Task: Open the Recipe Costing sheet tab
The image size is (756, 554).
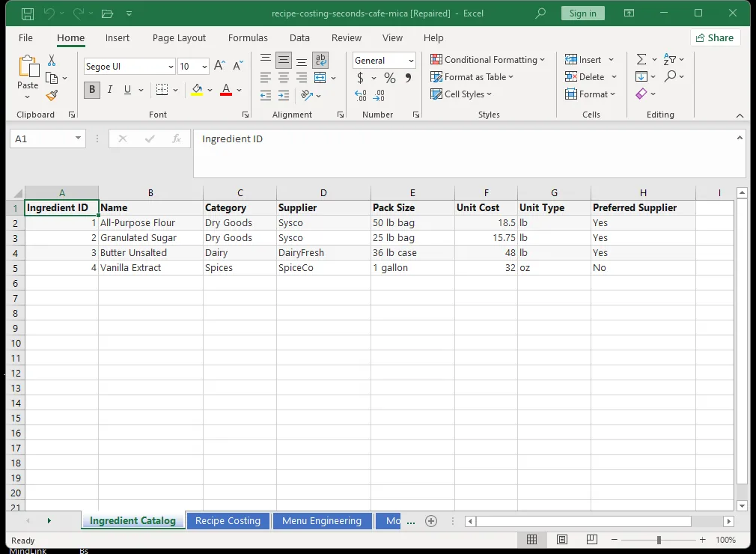Action: coord(228,521)
